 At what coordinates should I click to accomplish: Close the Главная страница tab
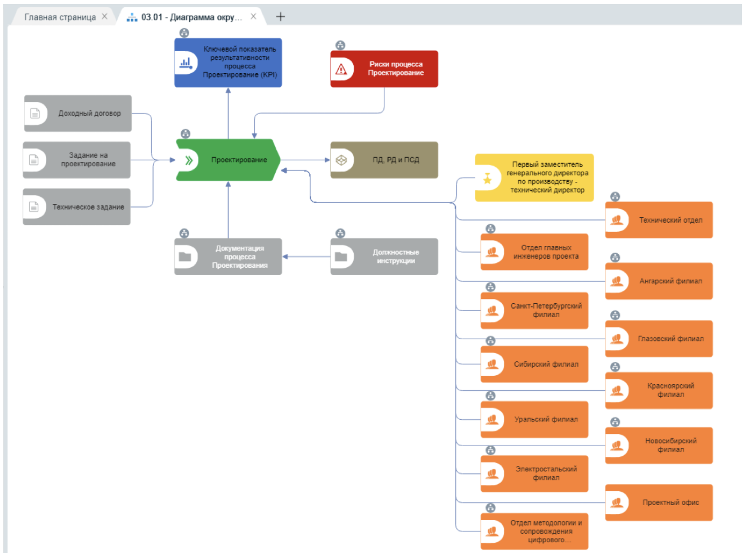pyautogui.click(x=105, y=16)
